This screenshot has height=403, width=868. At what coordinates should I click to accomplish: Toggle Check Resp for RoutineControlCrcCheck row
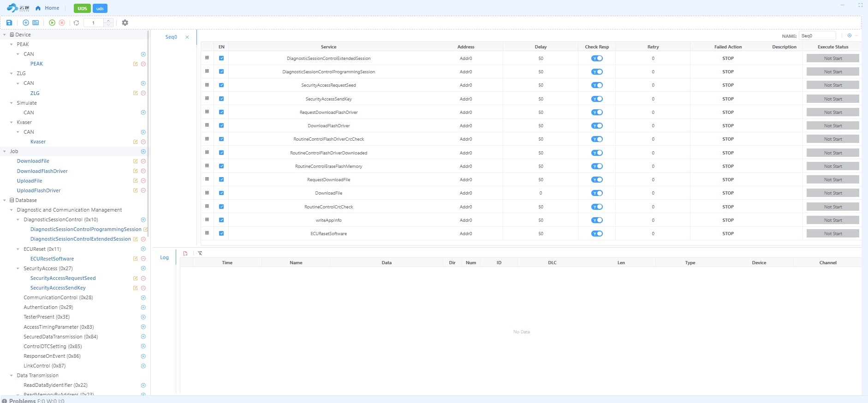[597, 207]
